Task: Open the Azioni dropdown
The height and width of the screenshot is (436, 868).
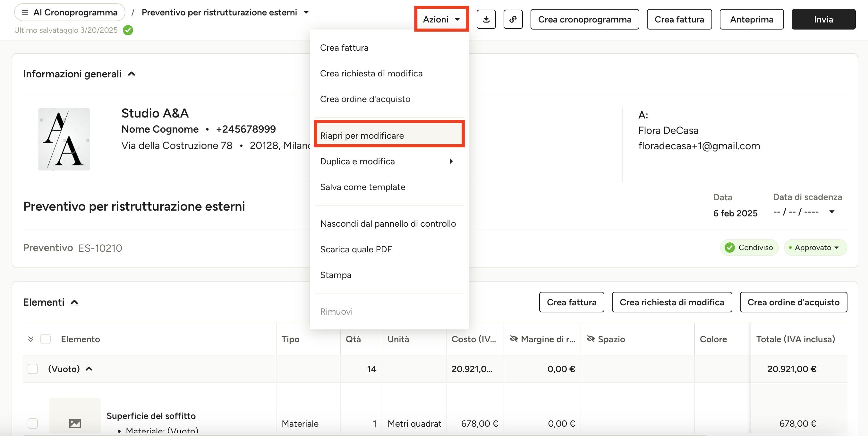Action: (x=441, y=20)
